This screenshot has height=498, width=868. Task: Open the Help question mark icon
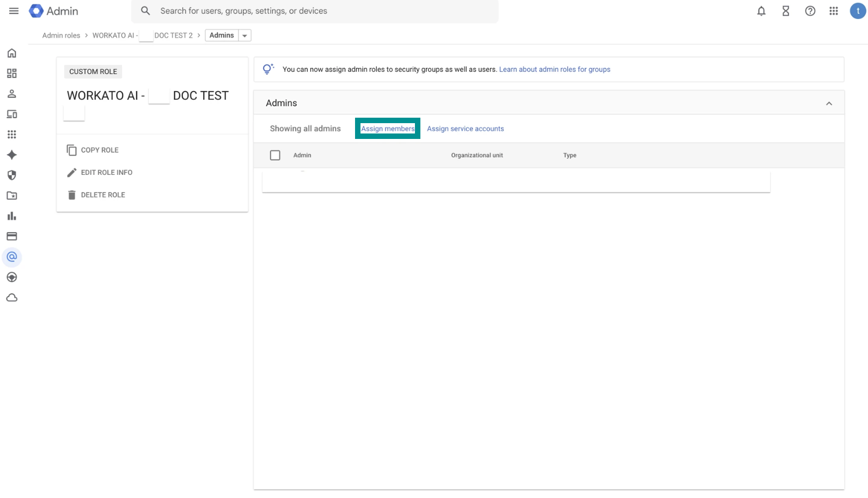[x=810, y=11]
